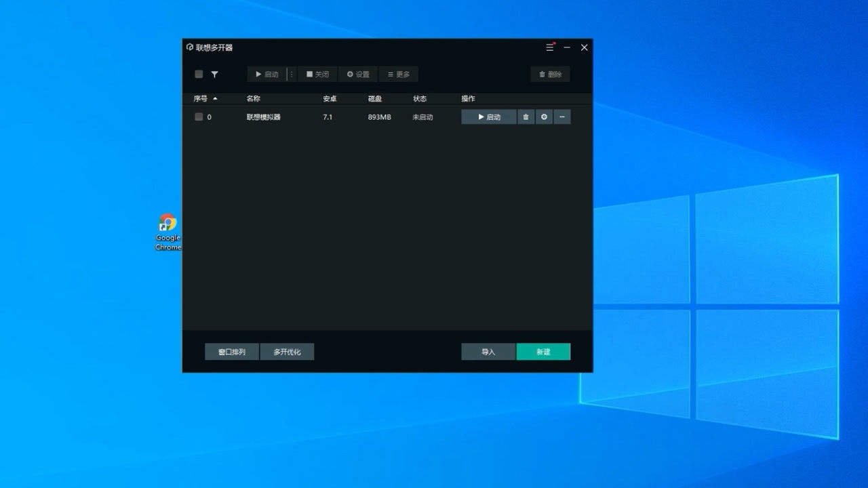Click the 7.1 Android version value
868x488 pixels.
[328, 117]
